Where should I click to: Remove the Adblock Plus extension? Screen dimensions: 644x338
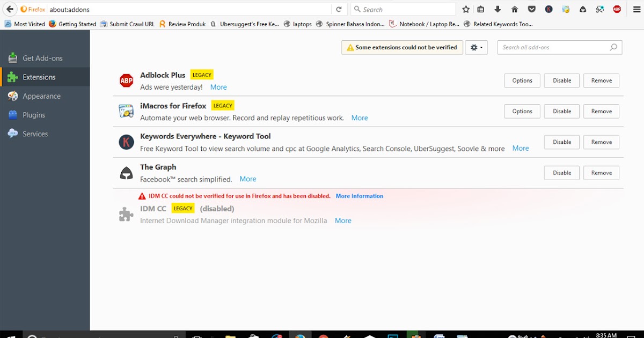[602, 80]
